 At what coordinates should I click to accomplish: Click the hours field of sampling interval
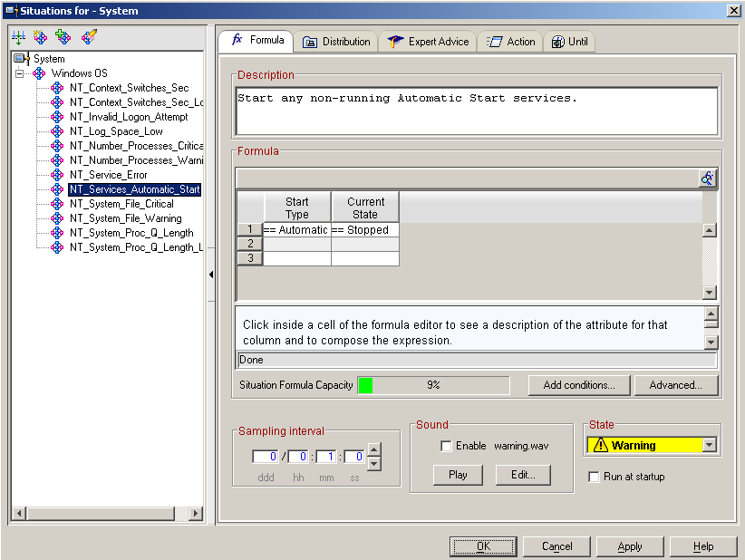(298, 457)
